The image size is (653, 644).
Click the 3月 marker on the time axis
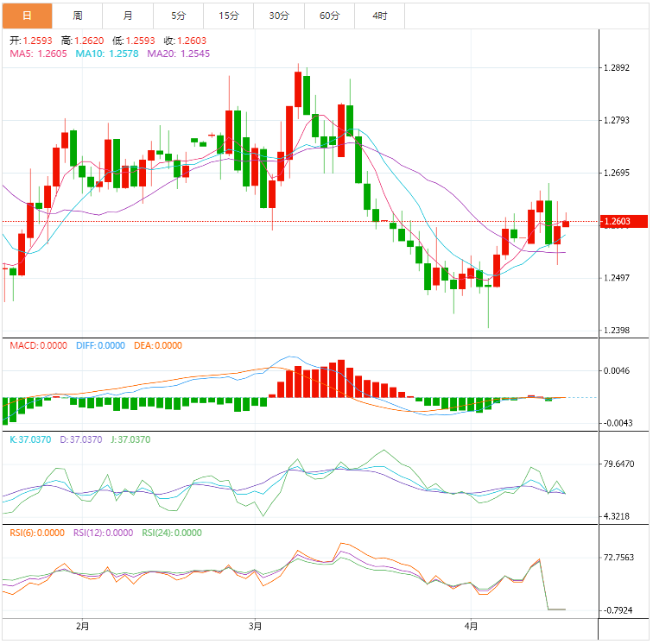tap(255, 625)
